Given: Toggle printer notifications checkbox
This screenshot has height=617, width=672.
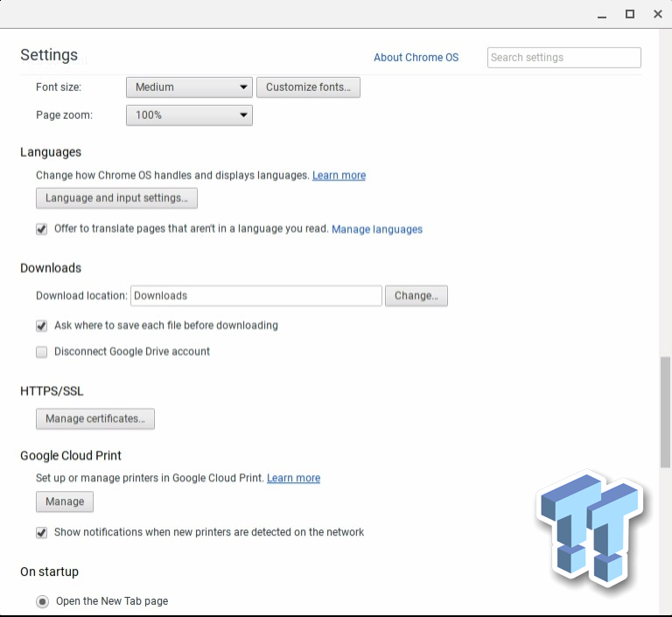Looking at the screenshot, I should tap(41, 532).
